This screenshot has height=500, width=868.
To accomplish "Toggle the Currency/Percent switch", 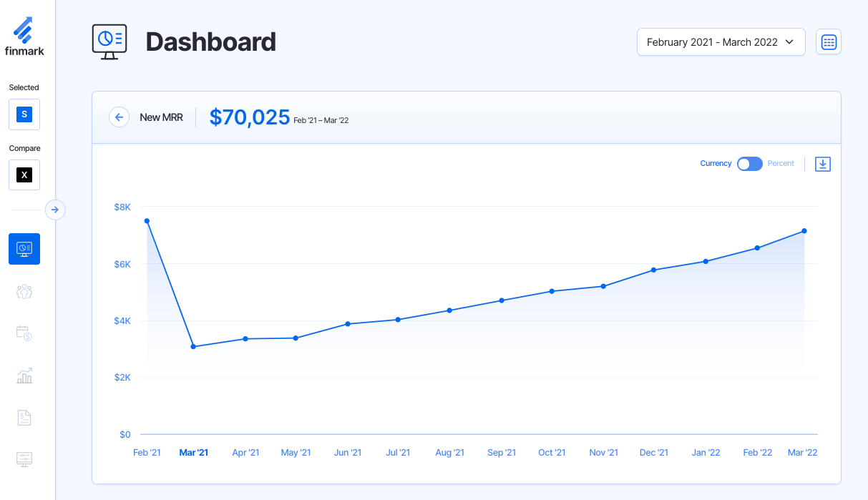I will [749, 164].
